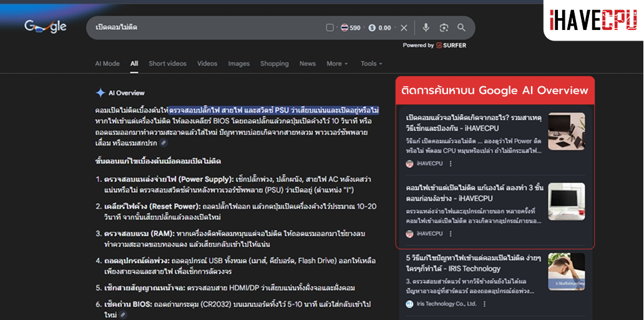This screenshot has width=644, height=320.
Task: Go to the Videos tab
Action: [x=207, y=64]
